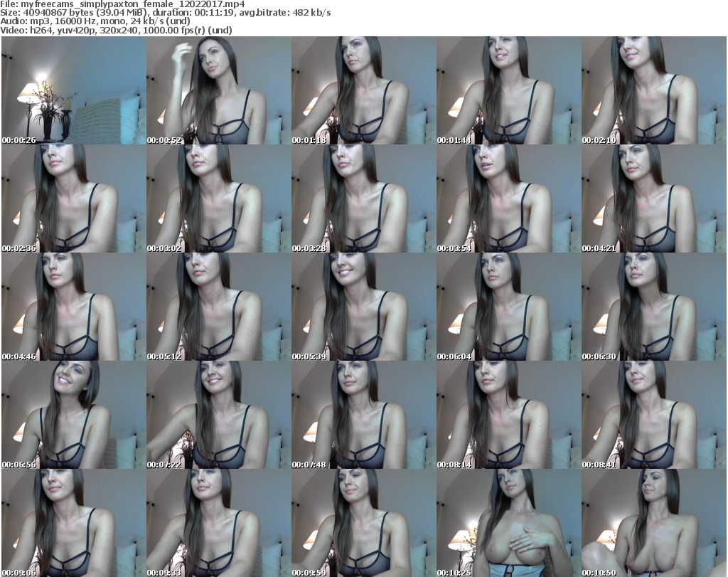Viewport: 728px width, 577px height.
Task: Select the last frame stamped 00:10:50
Action: pos(654,523)
